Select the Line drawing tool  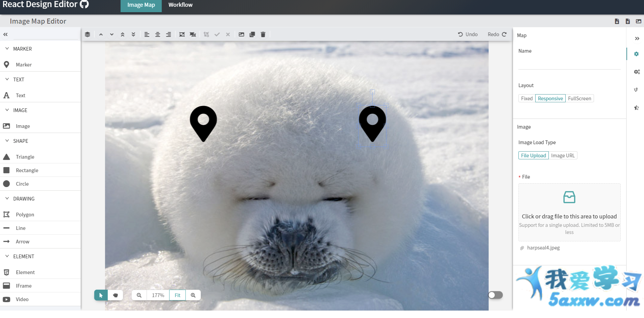pyautogui.click(x=40, y=228)
